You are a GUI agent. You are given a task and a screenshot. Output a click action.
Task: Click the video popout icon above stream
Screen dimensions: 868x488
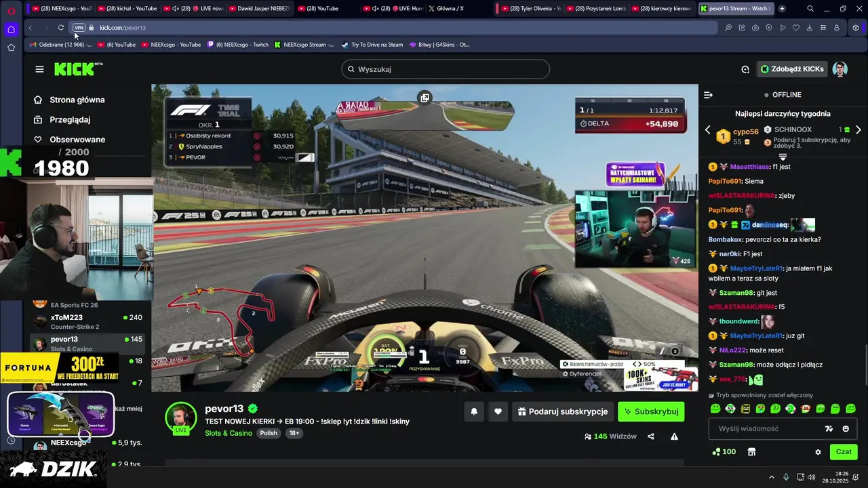425,98
